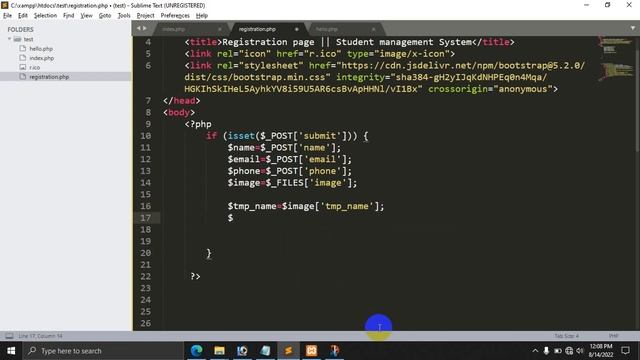Click $tmp_name variable on line 16
Viewport: 640px width, 360px height.
click(x=252, y=206)
